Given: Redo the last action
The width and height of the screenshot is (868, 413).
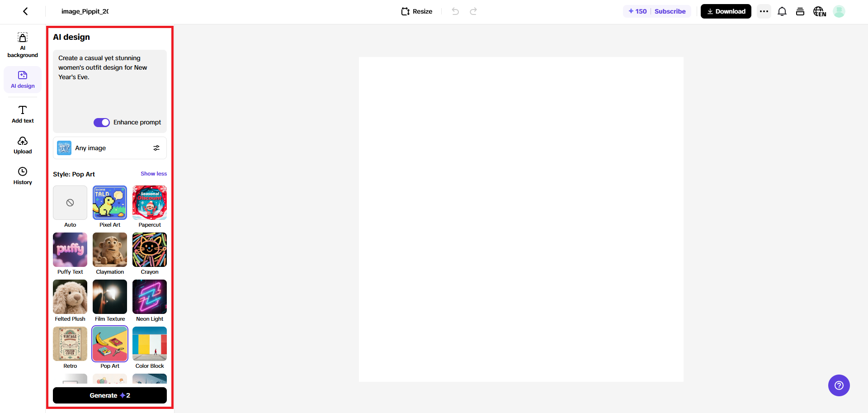Looking at the screenshot, I should click(x=473, y=11).
